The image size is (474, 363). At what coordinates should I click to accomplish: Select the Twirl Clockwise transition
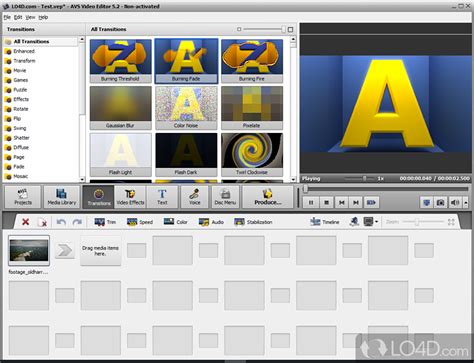pyautogui.click(x=252, y=154)
